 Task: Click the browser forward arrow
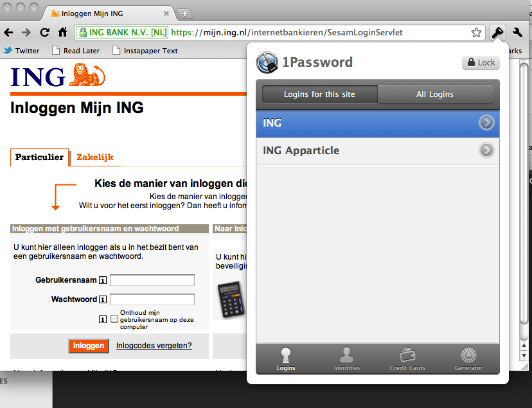point(26,33)
